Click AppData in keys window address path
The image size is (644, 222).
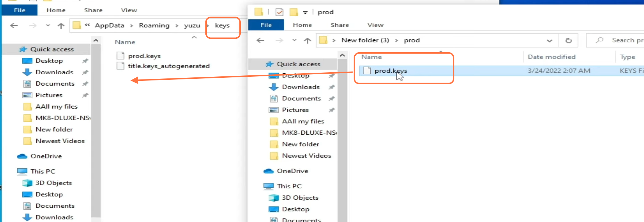[x=109, y=25]
